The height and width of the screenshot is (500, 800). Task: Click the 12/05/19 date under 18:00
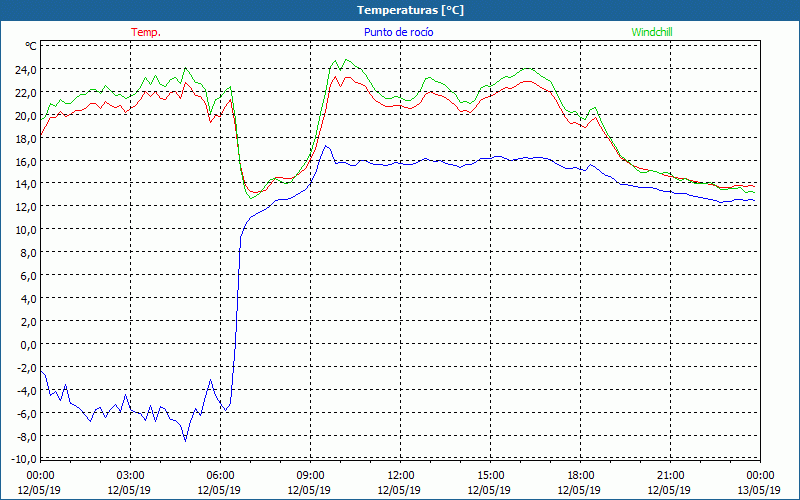[x=579, y=490]
